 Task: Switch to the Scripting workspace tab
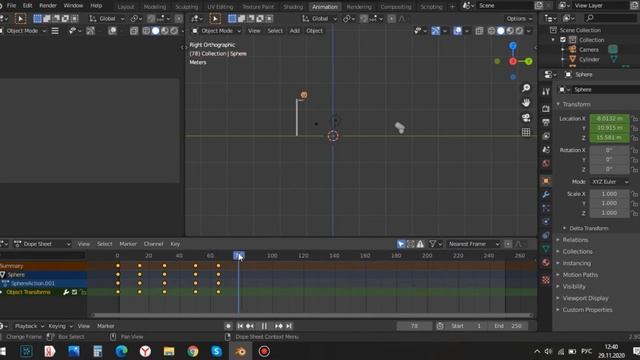point(431,7)
